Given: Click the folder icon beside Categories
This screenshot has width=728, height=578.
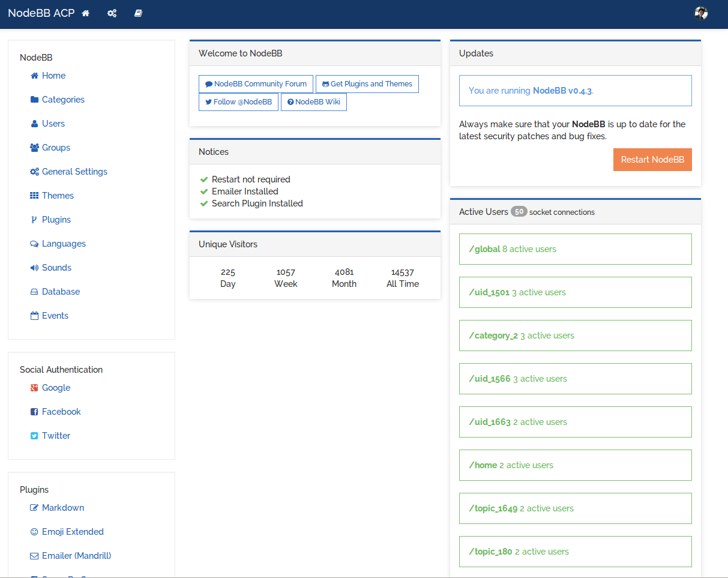Looking at the screenshot, I should tap(34, 100).
